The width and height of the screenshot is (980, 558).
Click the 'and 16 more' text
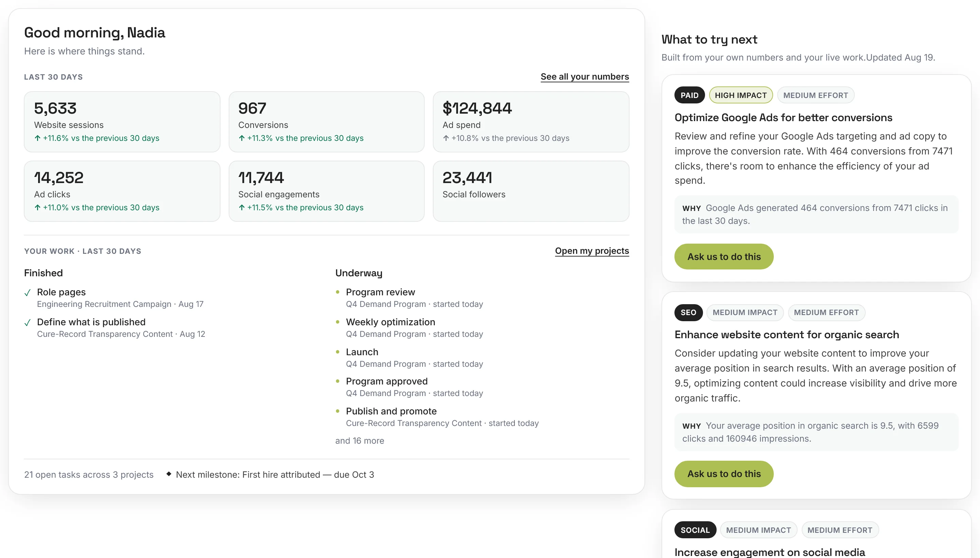point(359,441)
